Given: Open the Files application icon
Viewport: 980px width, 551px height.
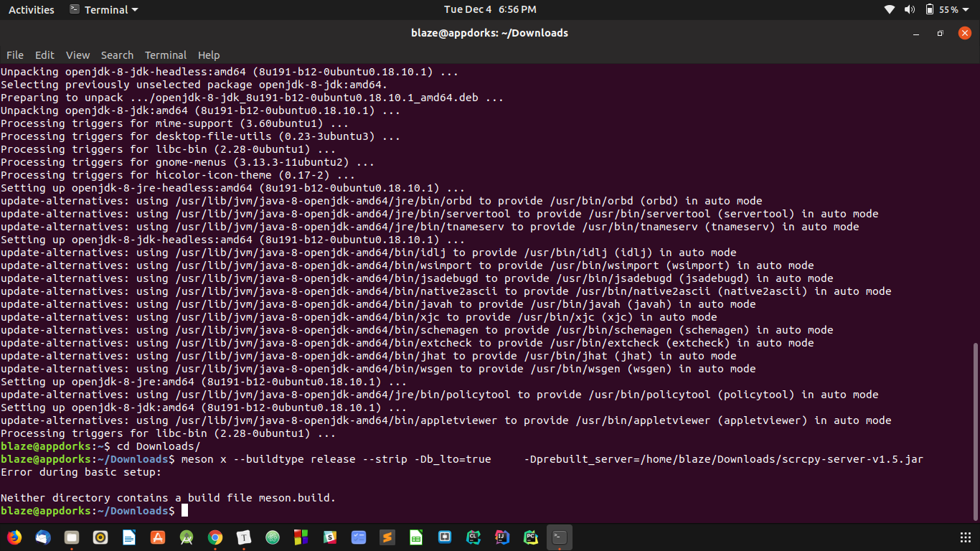Looking at the screenshot, I should click(x=72, y=537).
